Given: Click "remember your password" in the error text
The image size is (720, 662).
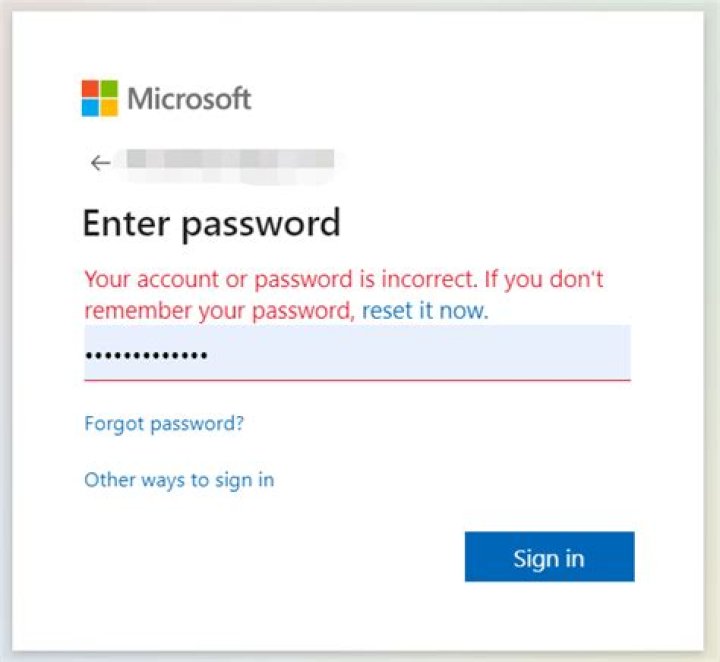Looking at the screenshot, I should (219, 310).
